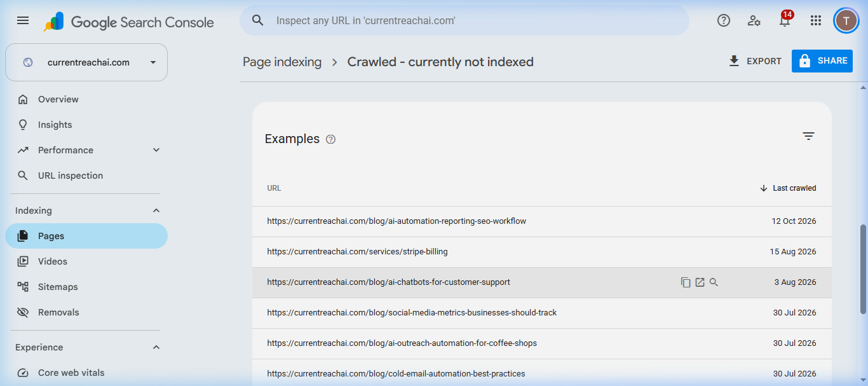Click the Sitemaps icon in sidebar
868x386 pixels.
[x=23, y=287]
